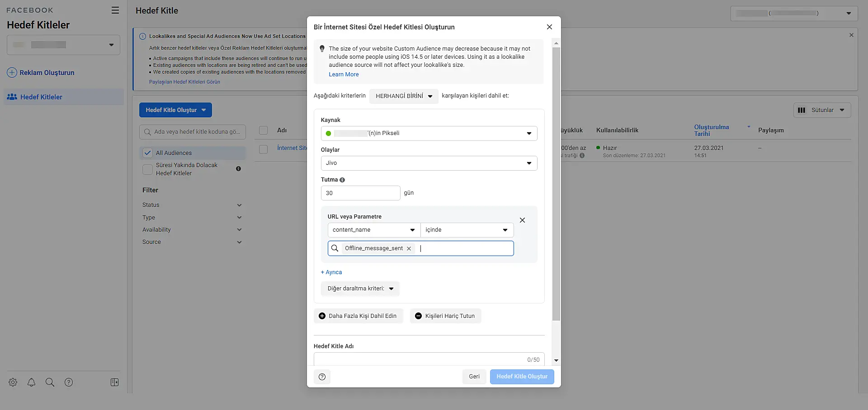This screenshot has height=410, width=868.
Task: Toggle the All Audiences checkbox
Action: pyautogui.click(x=148, y=153)
